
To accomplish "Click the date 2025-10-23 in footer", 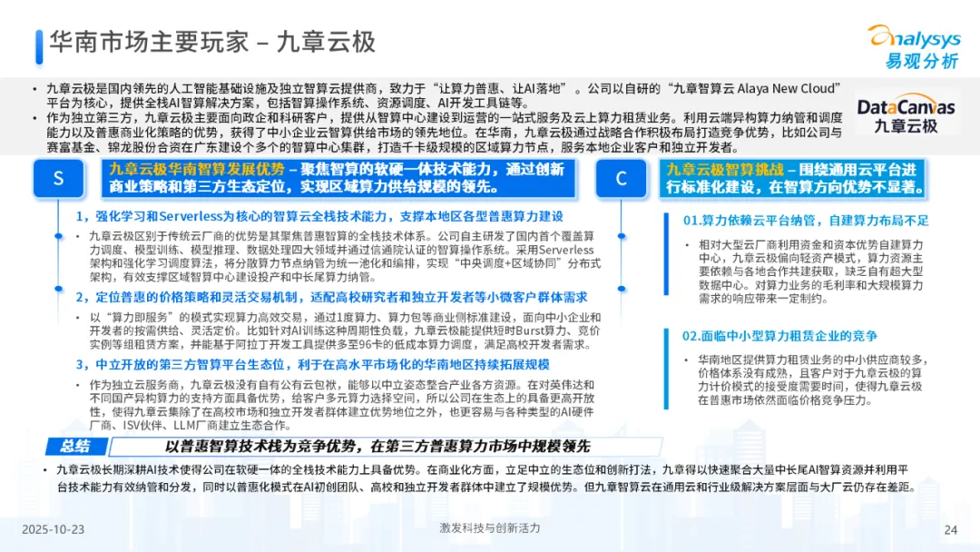I will 54,529.
